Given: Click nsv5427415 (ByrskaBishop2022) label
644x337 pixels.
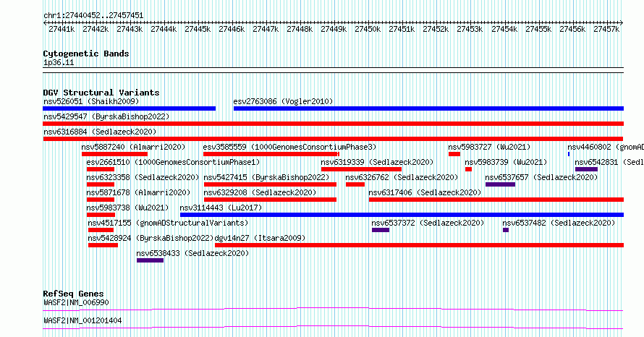Looking at the screenshot, I should [266, 177].
